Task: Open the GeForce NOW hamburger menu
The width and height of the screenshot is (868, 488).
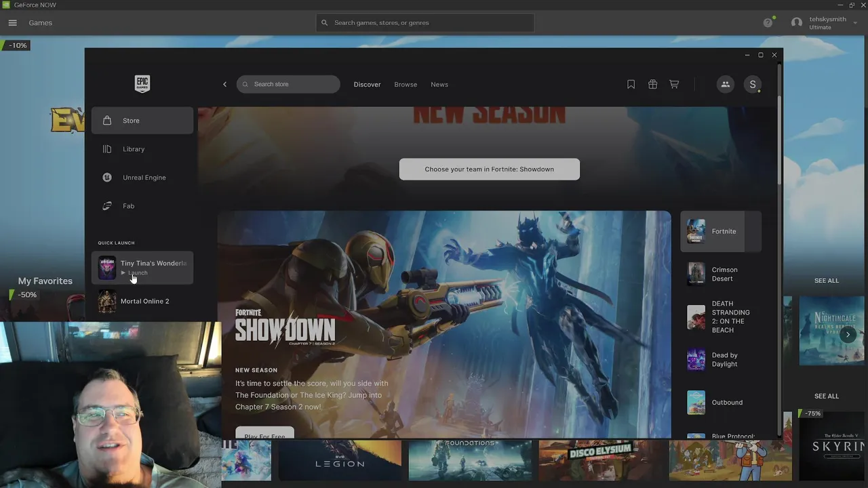Action: pos(12,22)
